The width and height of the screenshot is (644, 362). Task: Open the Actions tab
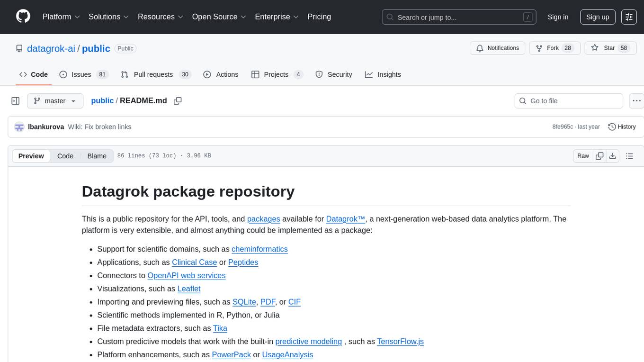coord(221,74)
